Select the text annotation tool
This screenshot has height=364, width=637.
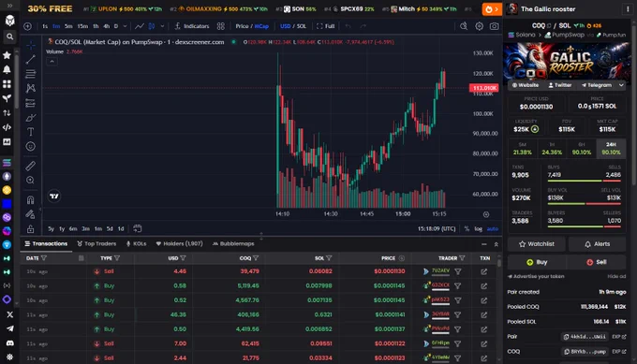click(31, 132)
